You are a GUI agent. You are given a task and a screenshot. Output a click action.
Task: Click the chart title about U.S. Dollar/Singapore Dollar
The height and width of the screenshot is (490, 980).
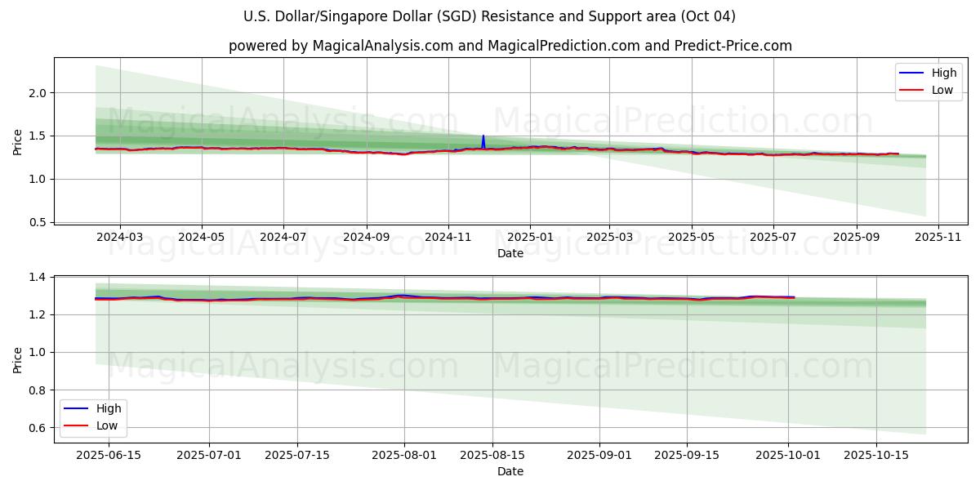click(489, 16)
